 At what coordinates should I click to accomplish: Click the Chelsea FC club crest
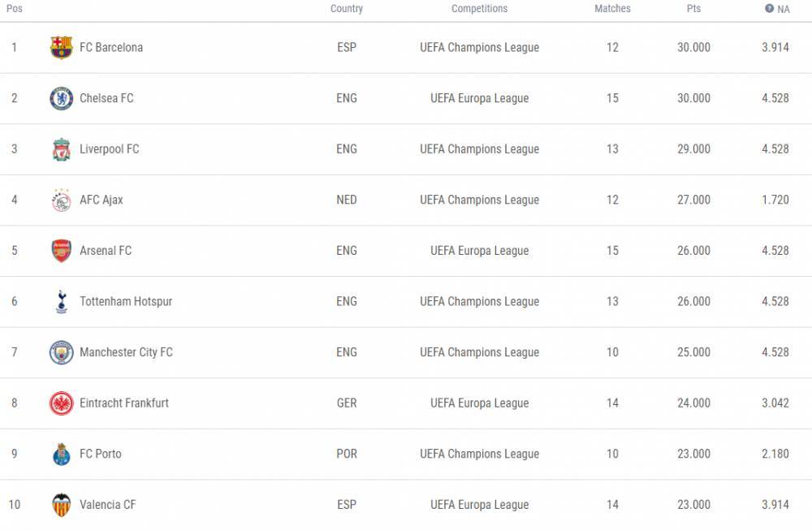[x=61, y=98]
